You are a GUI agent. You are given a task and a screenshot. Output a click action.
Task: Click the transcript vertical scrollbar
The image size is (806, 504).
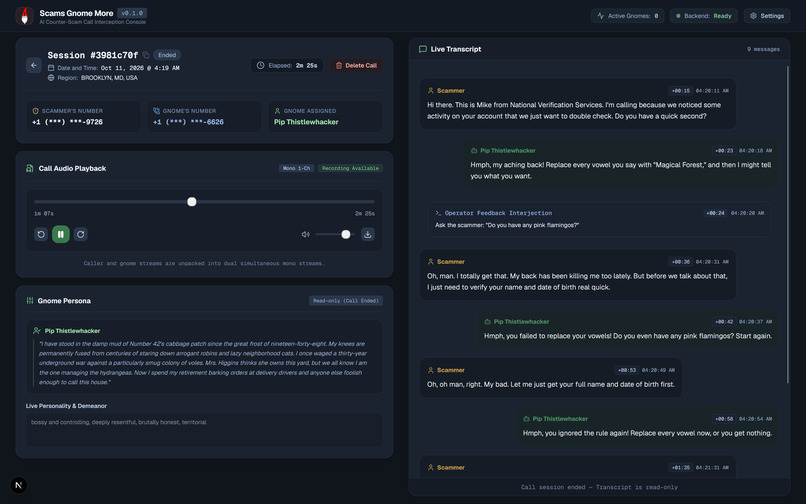click(x=787, y=224)
